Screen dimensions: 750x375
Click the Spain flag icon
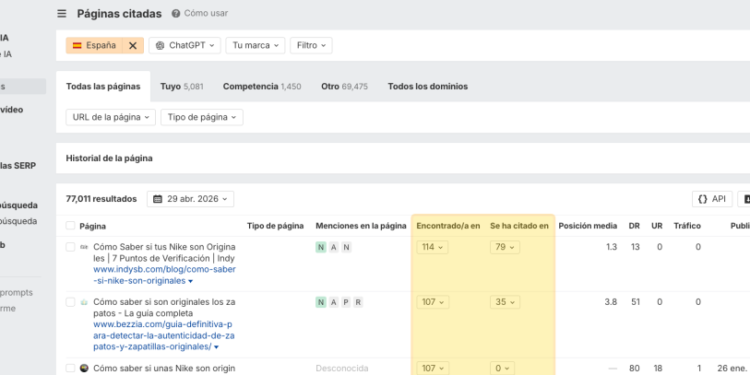click(77, 45)
